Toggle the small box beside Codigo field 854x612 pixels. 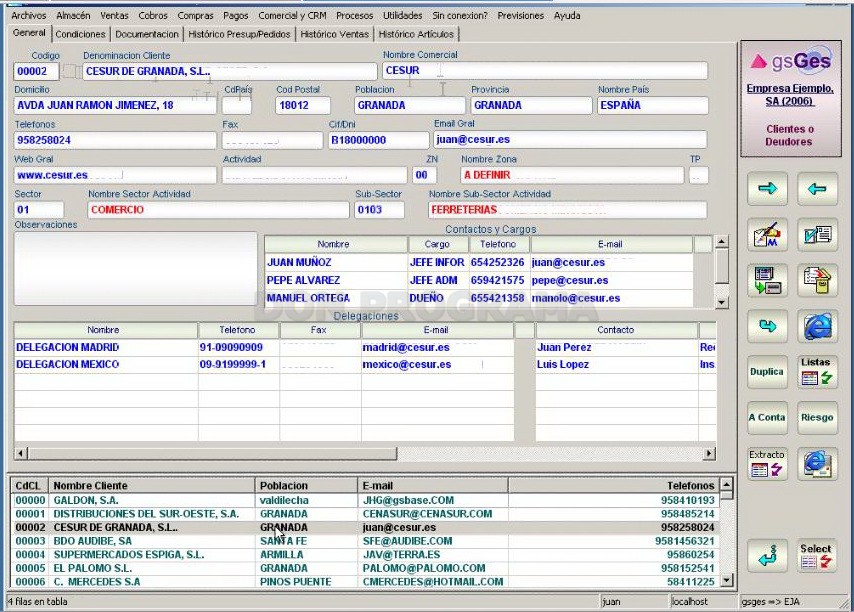point(69,71)
